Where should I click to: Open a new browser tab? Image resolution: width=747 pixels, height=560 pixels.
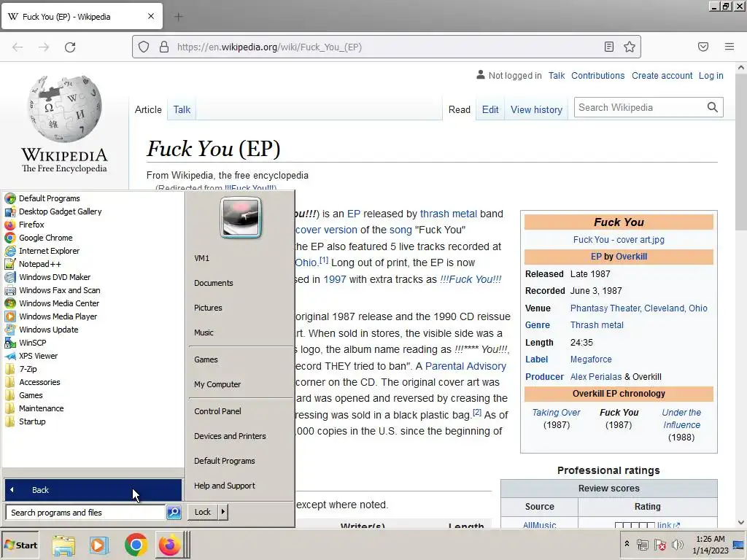tap(178, 17)
